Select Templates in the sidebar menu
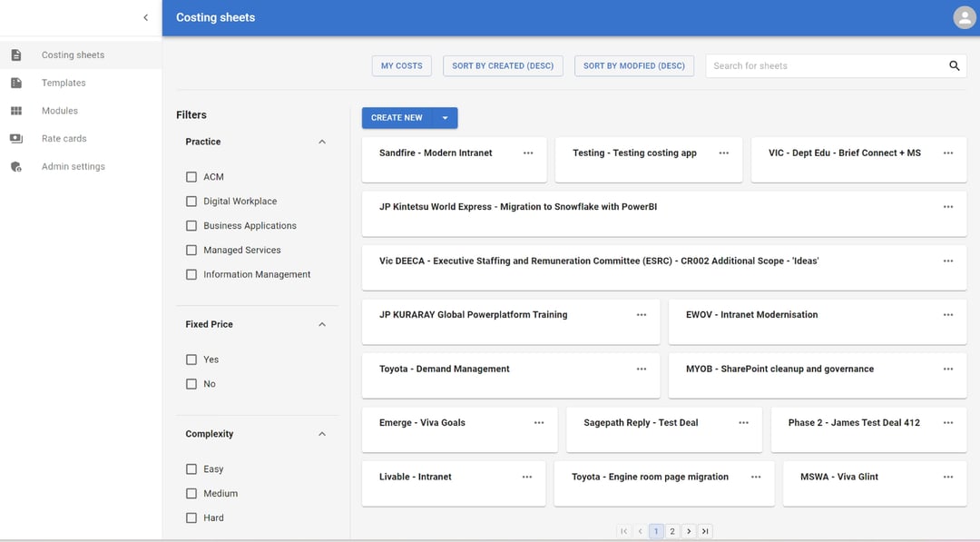980x542 pixels. pos(64,82)
